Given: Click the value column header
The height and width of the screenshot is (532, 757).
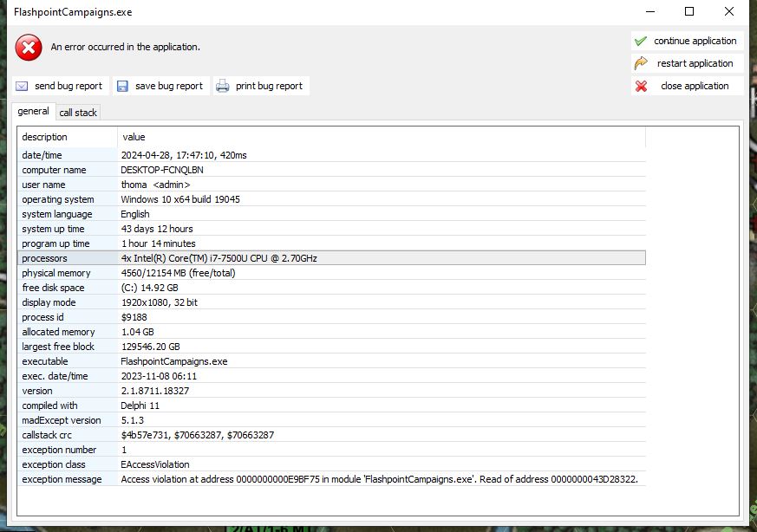Looking at the screenshot, I should [381, 137].
